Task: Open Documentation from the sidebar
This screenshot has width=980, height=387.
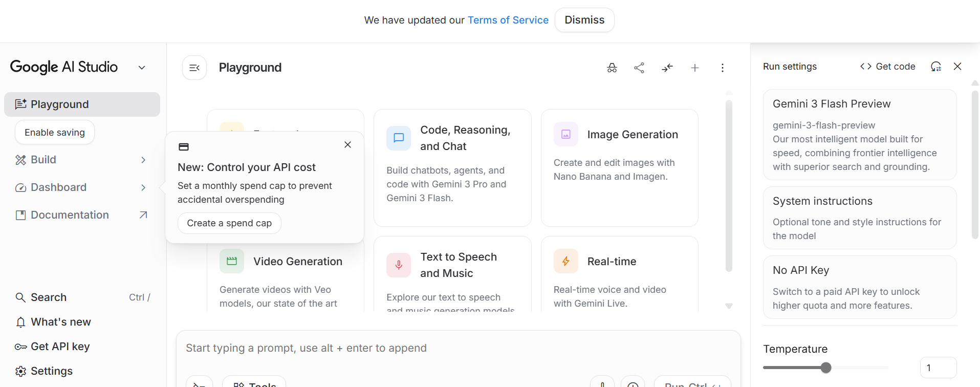Action: [x=82, y=215]
